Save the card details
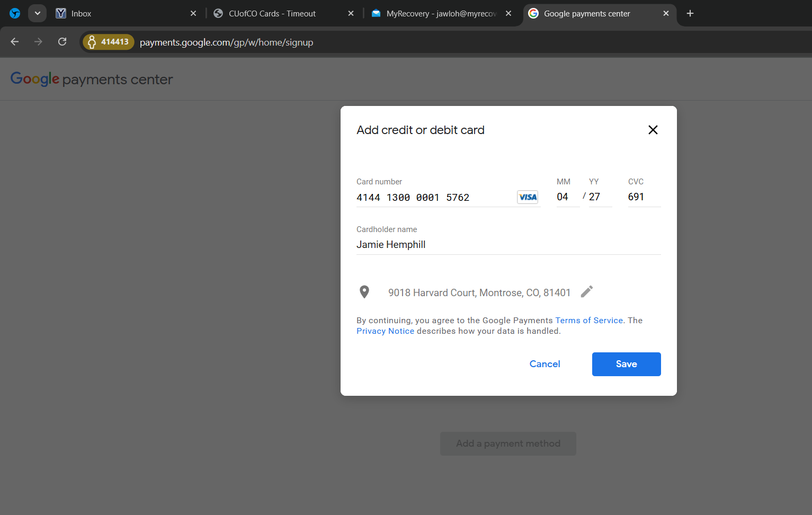Image resolution: width=812 pixels, height=515 pixels. click(x=626, y=364)
